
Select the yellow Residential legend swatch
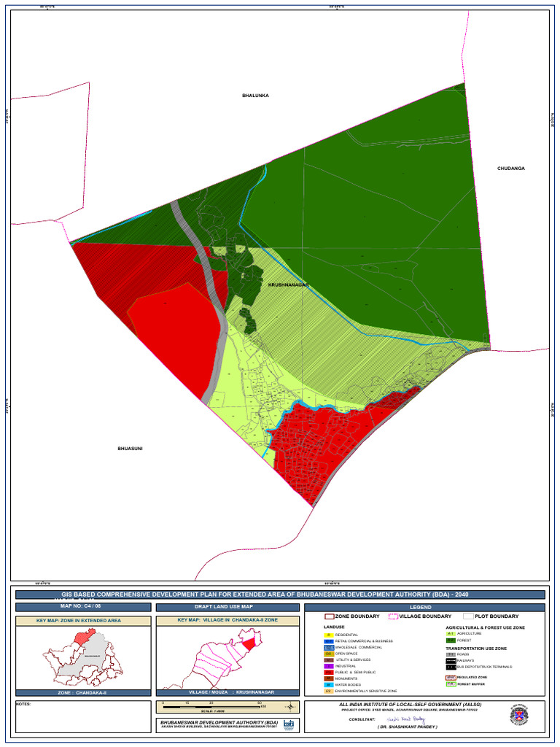[x=328, y=635]
